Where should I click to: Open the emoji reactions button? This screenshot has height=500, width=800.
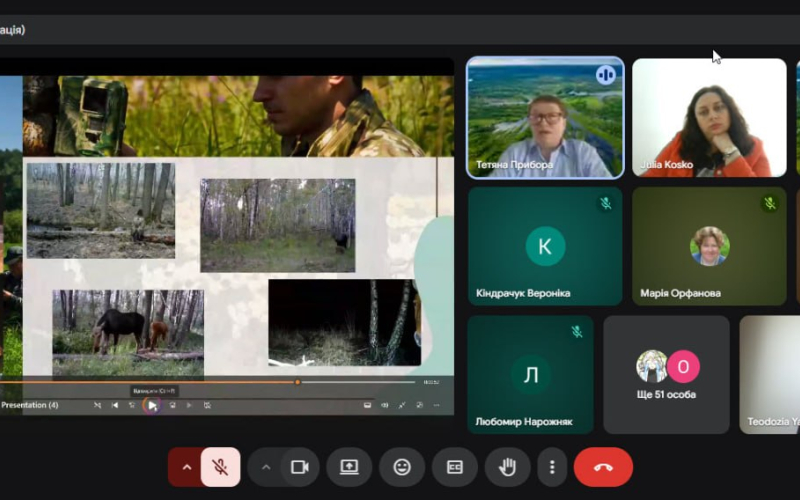coord(402,467)
